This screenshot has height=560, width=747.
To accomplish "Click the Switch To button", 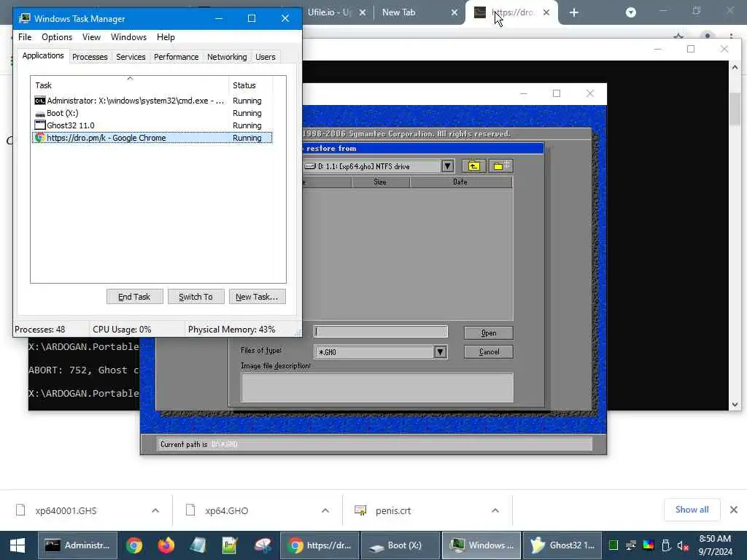I will coord(196,297).
